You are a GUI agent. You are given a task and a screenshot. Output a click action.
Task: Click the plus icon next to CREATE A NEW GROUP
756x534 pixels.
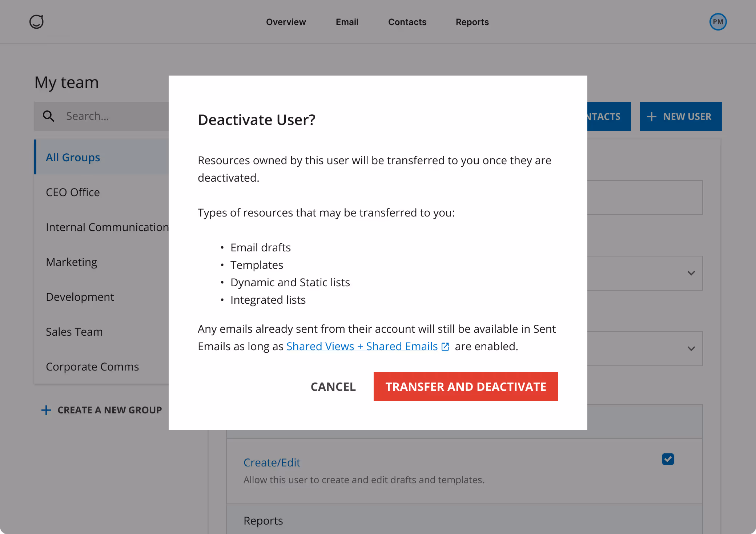(x=46, y=410)
